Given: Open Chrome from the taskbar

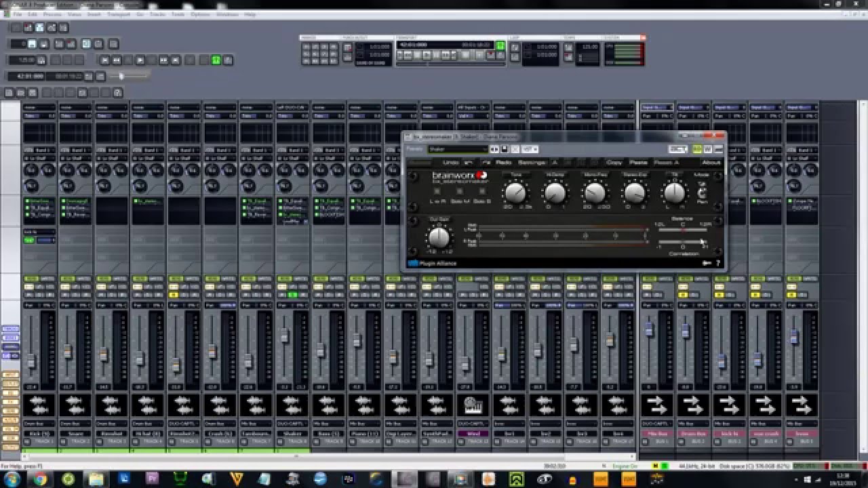Looking at the screenshot, I should (40, 479).
